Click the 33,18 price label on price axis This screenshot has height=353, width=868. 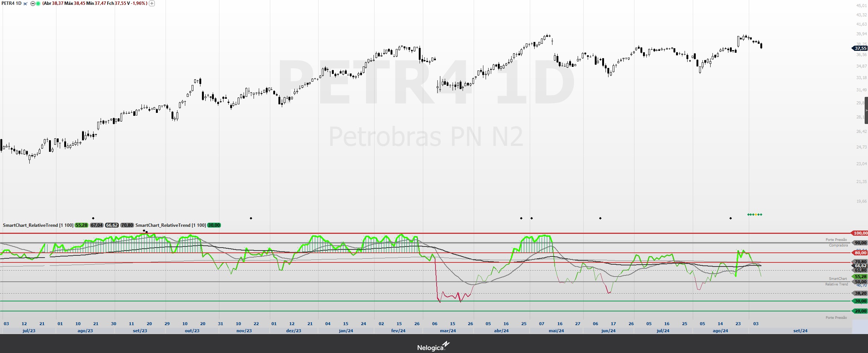pyautogui.click(x=861, y=78)
